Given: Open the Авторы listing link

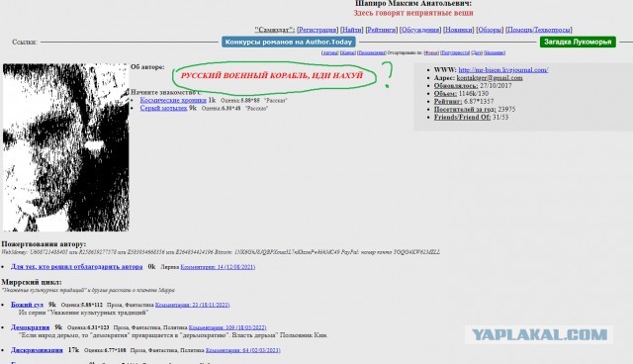Looking at the screenshot, I should point(330,52).
